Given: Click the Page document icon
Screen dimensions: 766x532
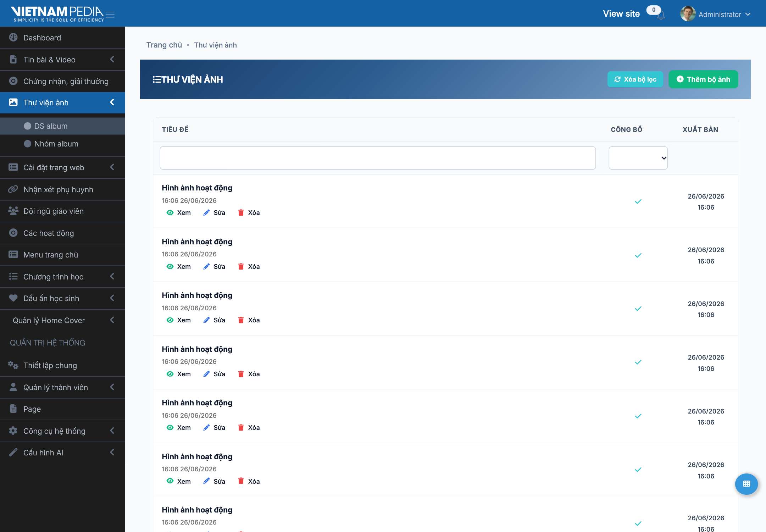Looking at the screenshot, I should click(13, 409).
